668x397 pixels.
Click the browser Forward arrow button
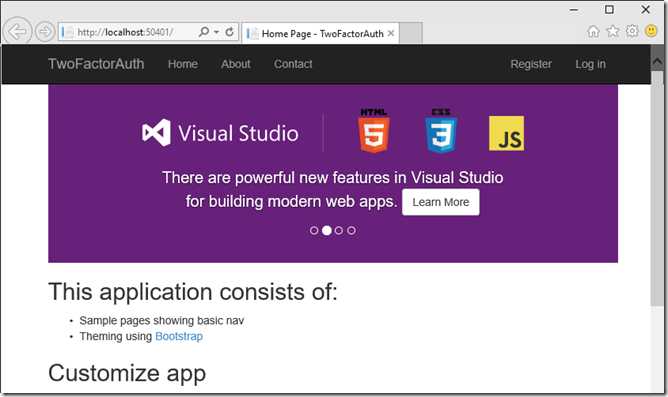pos(45,32)
